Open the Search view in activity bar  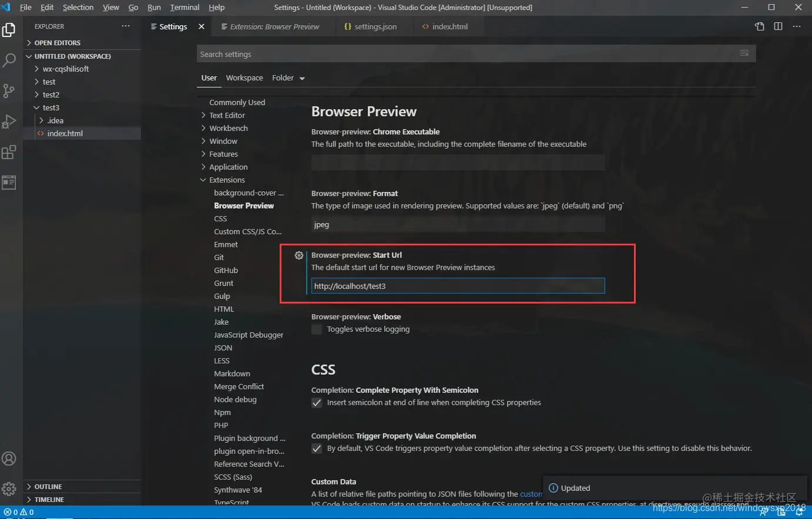9,60
